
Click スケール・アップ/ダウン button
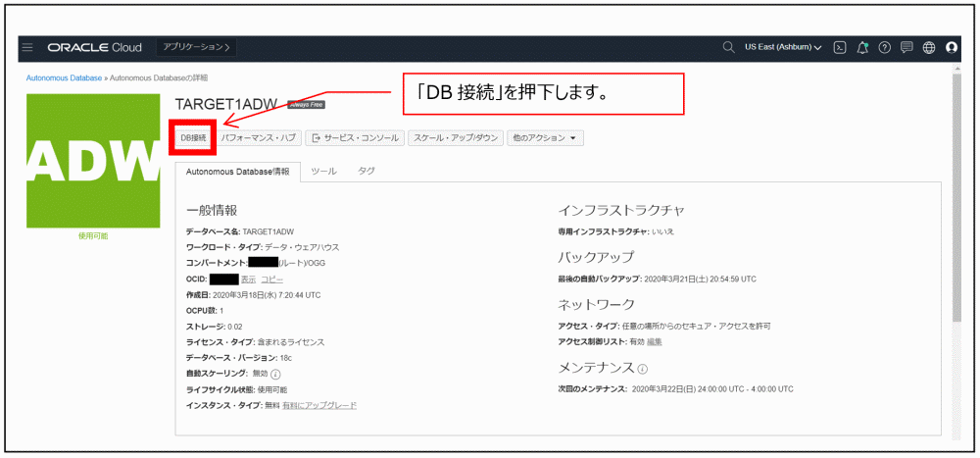456,137
